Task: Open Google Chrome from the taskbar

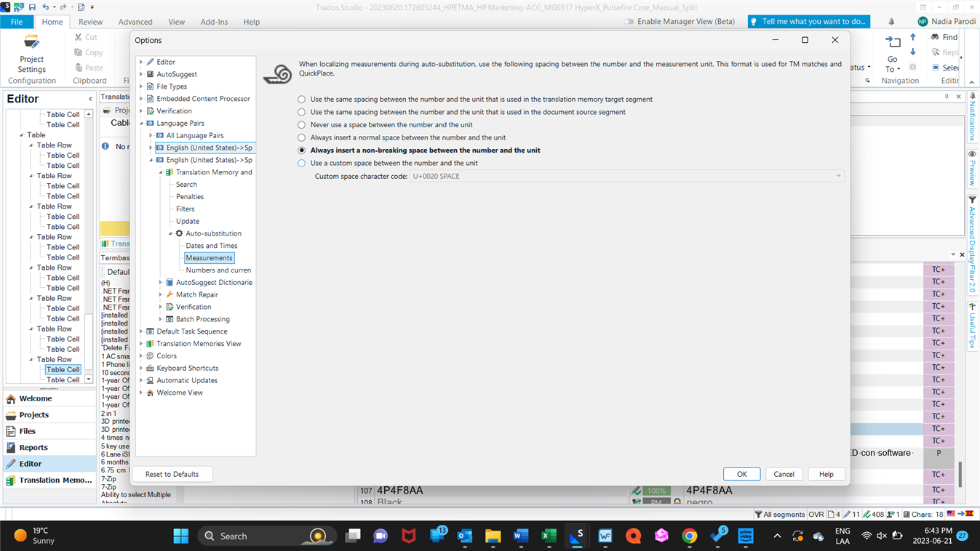Action: pos(690,536)
